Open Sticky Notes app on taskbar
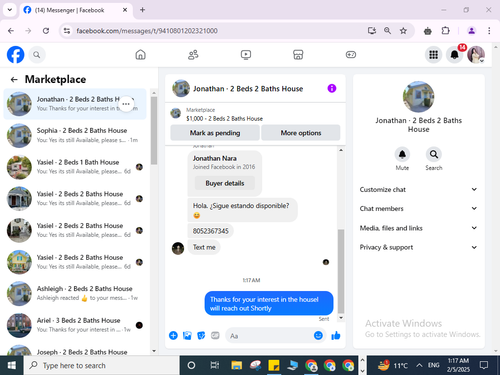500x375 pixels. tap(274, 366)
